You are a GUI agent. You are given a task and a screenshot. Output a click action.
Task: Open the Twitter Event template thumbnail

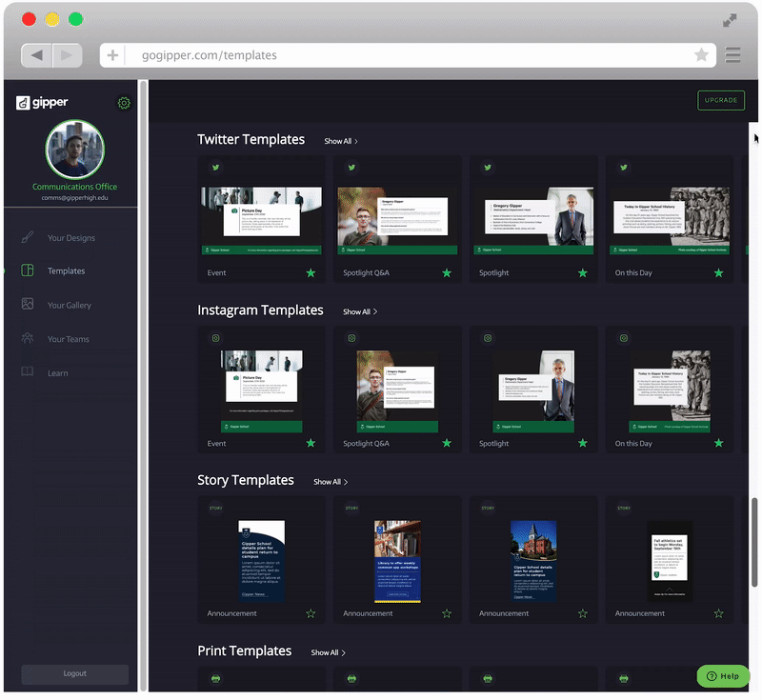point(261,221)
